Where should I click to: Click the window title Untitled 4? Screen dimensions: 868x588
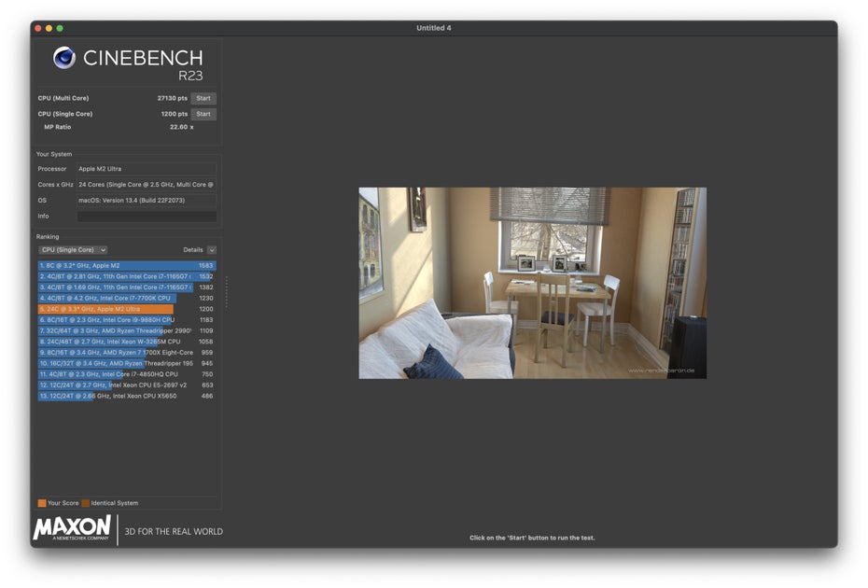tap(433, 28)
